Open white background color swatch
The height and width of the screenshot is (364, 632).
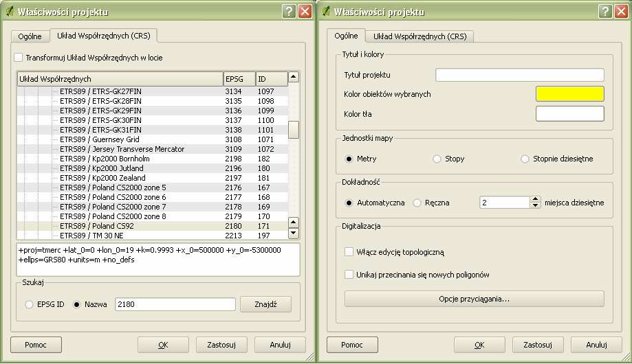click(x=570, y=113)
